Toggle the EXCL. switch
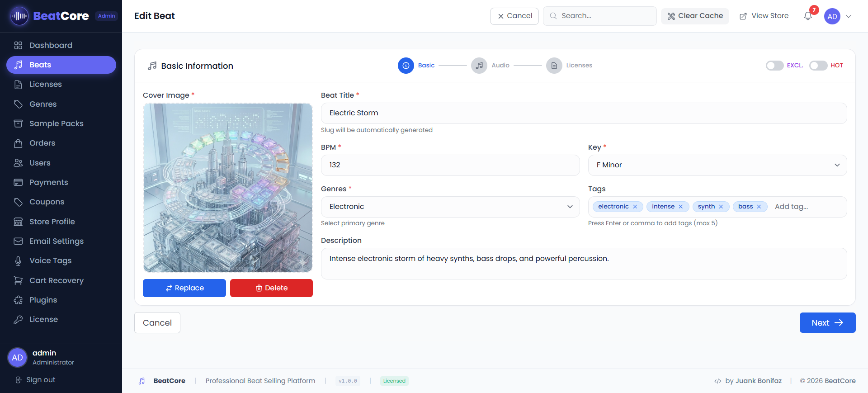 (x=774, y=66)
